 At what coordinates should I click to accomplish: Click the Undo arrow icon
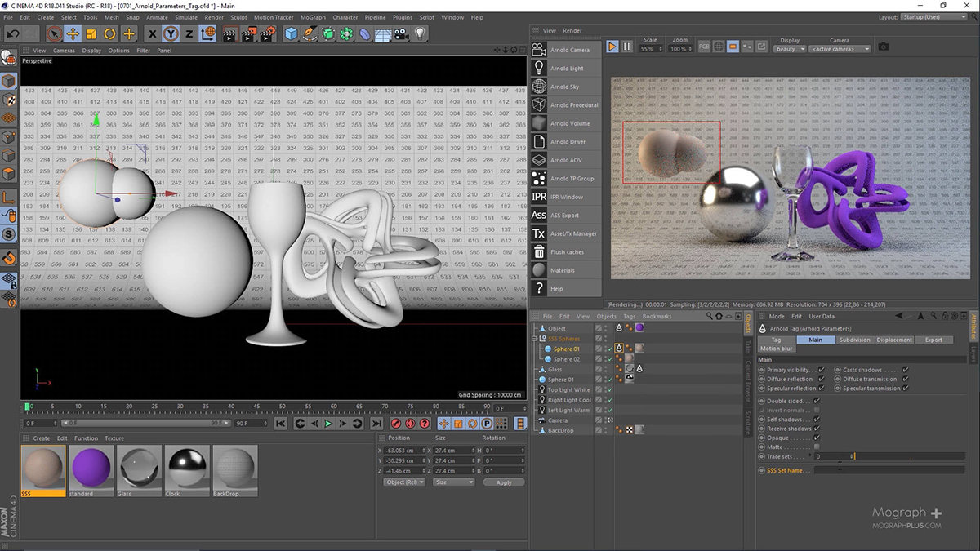click(x=12, y=33)
